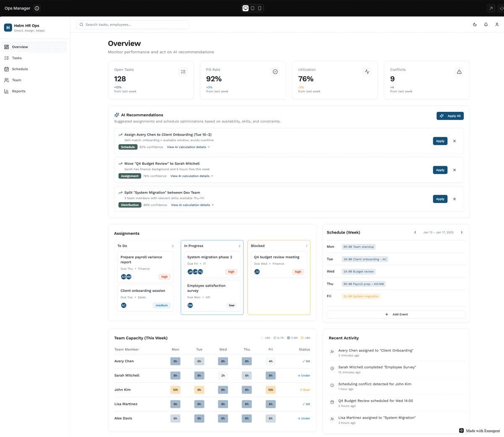Click the activity icon on the Utilization card
This screenshot has height=437, width=504.
(367, 71)
